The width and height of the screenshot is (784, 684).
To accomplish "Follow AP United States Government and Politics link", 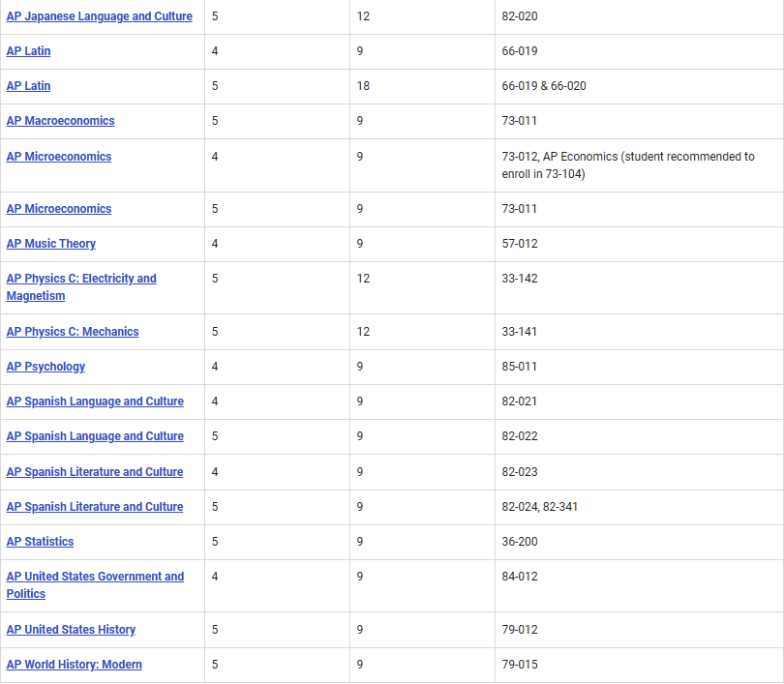I will pos(95,577).
